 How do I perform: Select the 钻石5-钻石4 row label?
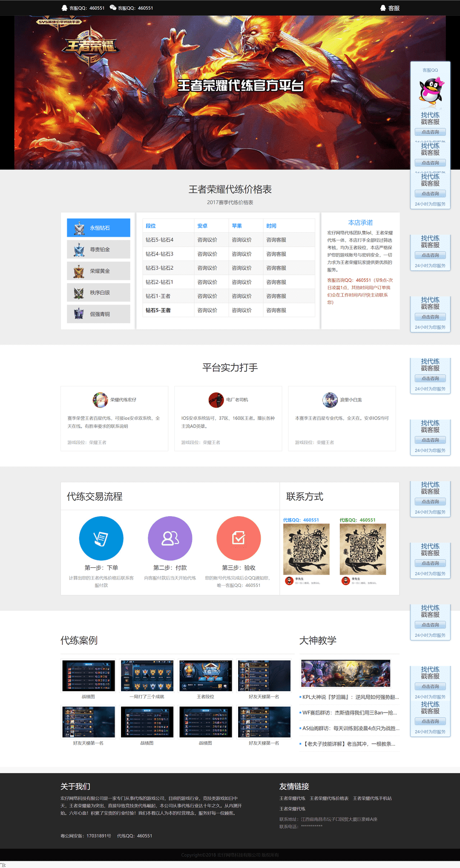(160, 240)
